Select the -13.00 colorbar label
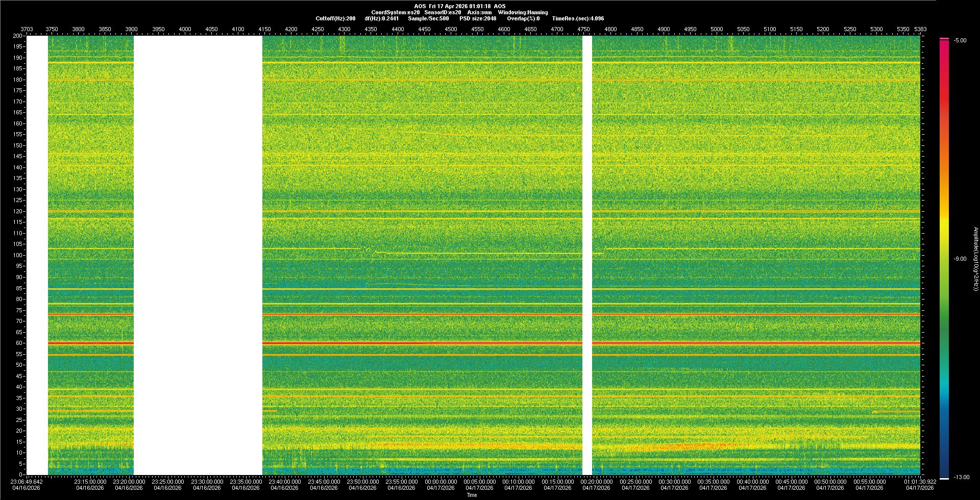 (962, 478)
